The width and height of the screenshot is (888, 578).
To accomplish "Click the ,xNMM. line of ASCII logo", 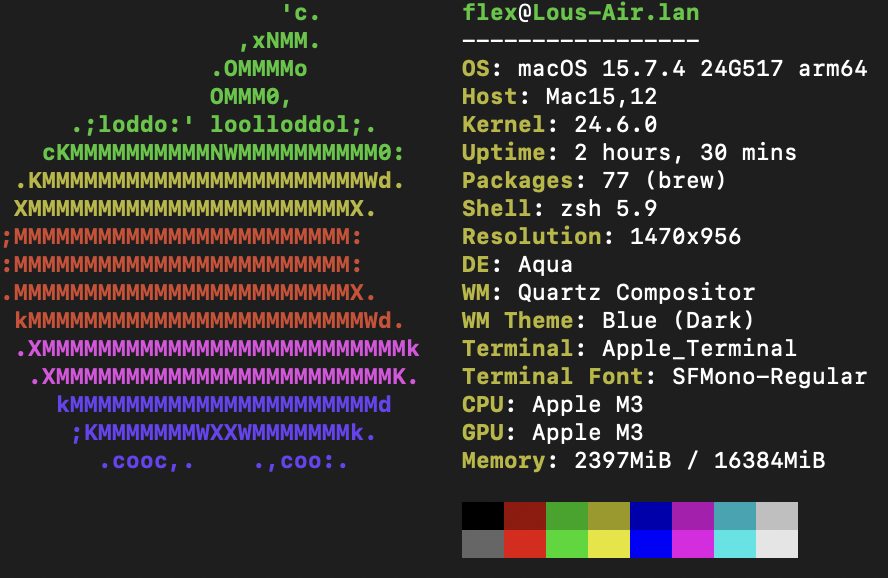I will coord(280,41).
